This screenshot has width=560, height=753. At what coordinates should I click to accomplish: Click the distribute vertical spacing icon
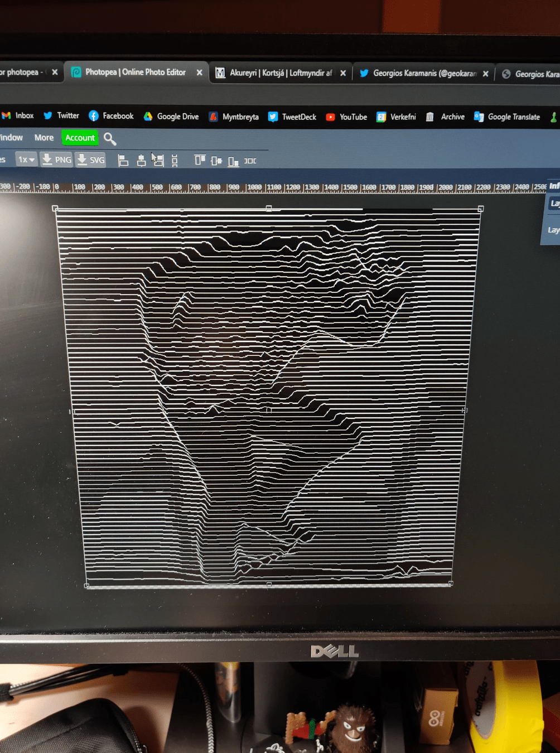click(x=175, y=161)
